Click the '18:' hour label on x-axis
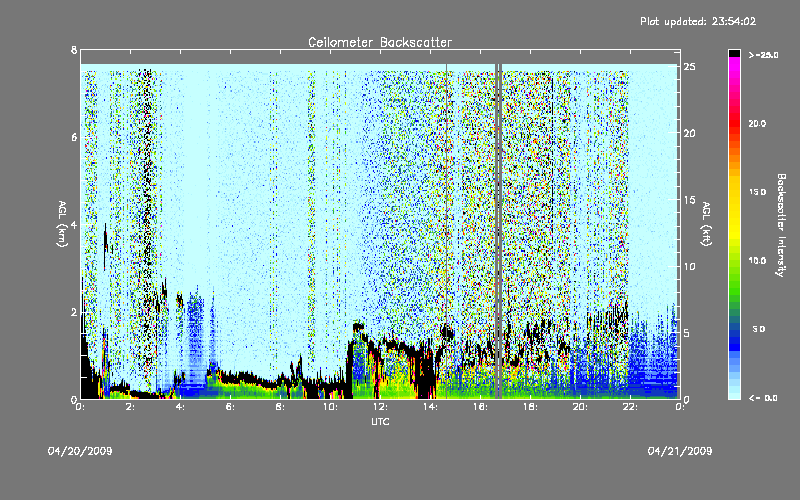 click(530, 407)
